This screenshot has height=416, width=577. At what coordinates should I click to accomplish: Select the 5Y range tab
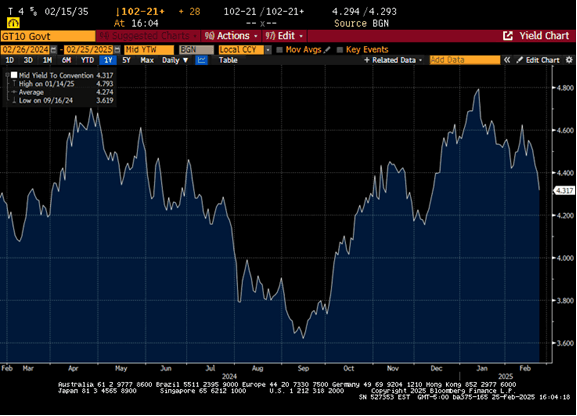(127, 60)
